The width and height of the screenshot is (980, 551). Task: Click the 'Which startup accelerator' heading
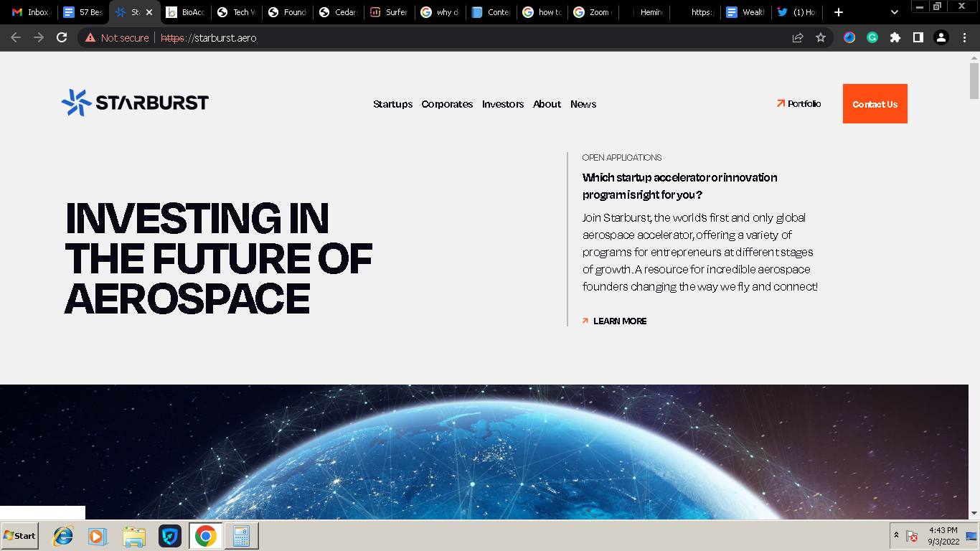pyautogui.click(x=679, y=186)
